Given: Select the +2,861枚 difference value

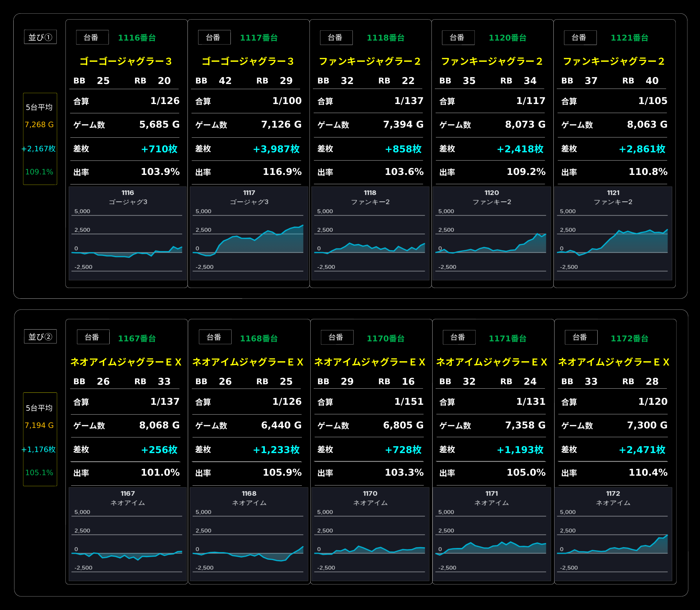Looking at the screenshot, I should click(x=642, y=149).
